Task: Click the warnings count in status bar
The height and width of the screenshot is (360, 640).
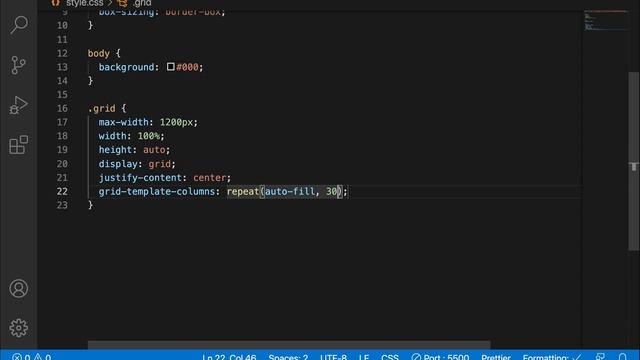Action: pos(42,357)
